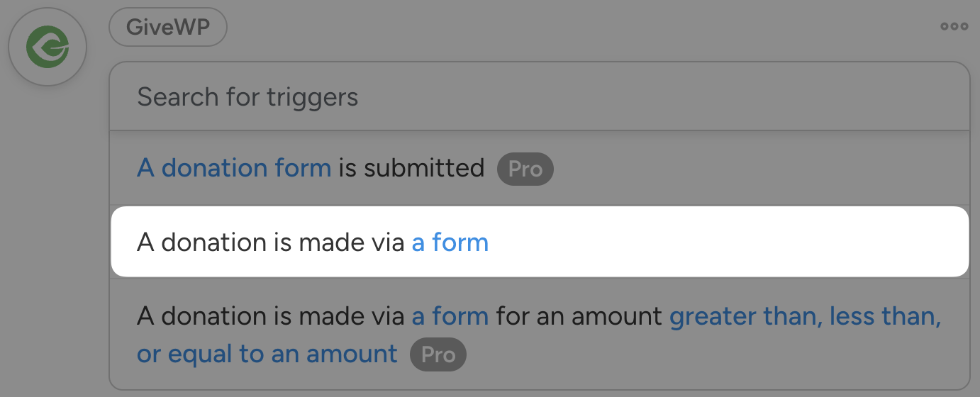
Task: Click the "is submitted" text in first trigger
Action: 411,169
